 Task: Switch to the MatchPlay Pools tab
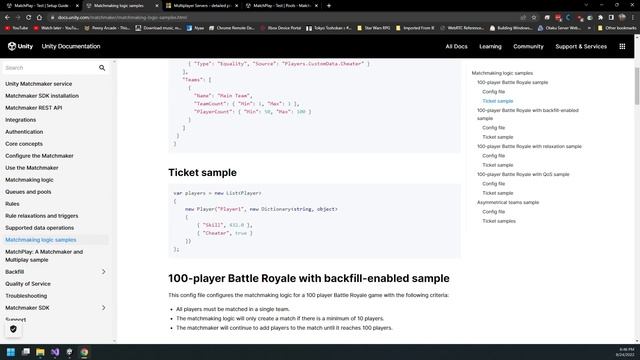click(x=282, y=6)
